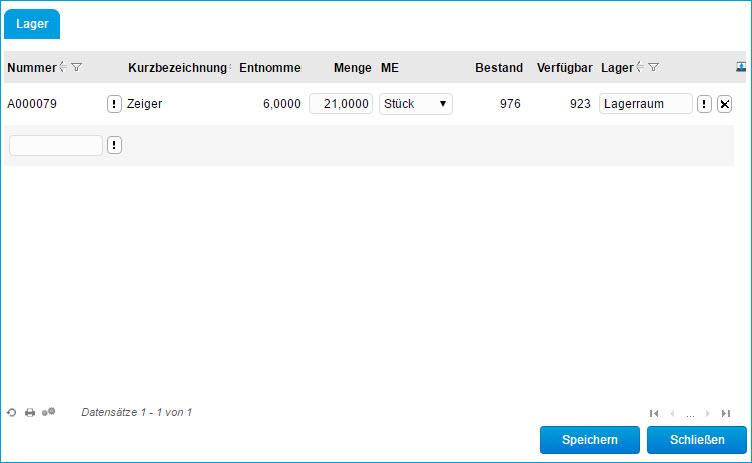Open article details button next to A000079

click(114, 104)
